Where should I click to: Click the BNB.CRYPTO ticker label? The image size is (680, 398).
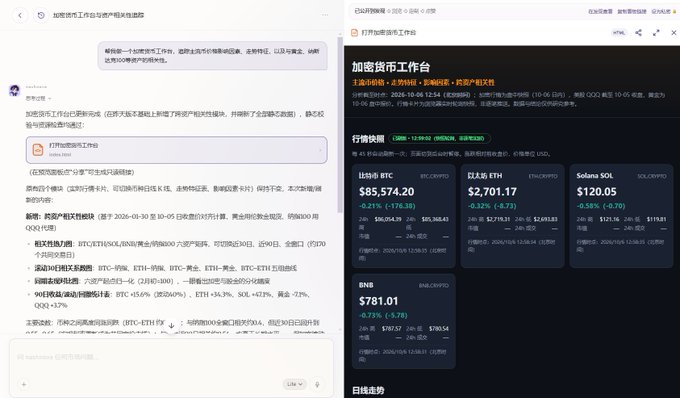pyautogui.click(x=434, y=286)
